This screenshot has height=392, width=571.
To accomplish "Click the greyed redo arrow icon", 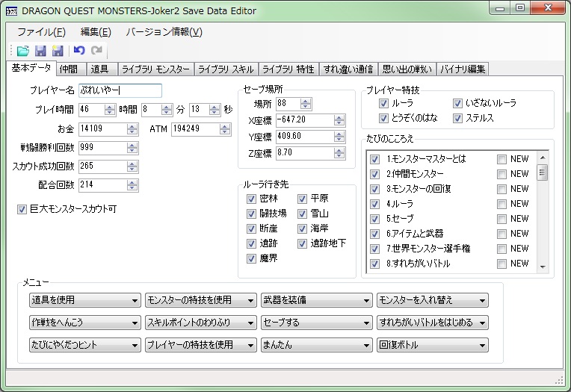I will 96,50.
